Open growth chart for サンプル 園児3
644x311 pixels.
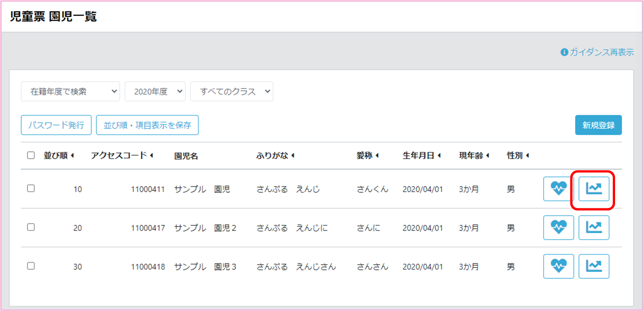click(594, 266)
